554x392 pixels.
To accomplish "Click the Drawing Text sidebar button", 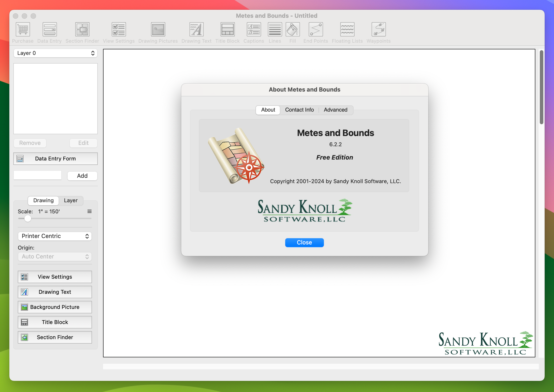I will pyautogui.click(x=55, y=292).
